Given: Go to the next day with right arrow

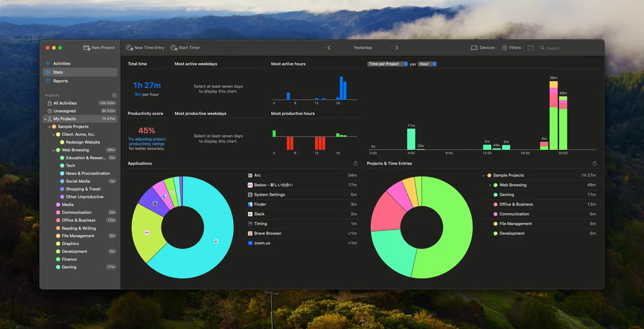Looking at the screenshot, I should (x=397, y=48).
